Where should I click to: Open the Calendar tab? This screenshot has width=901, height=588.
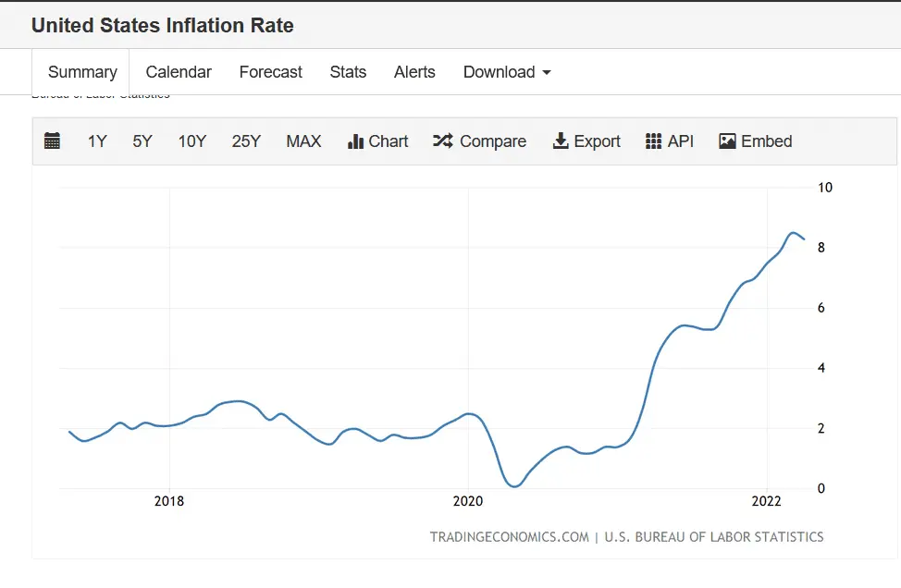pos(179,72)
